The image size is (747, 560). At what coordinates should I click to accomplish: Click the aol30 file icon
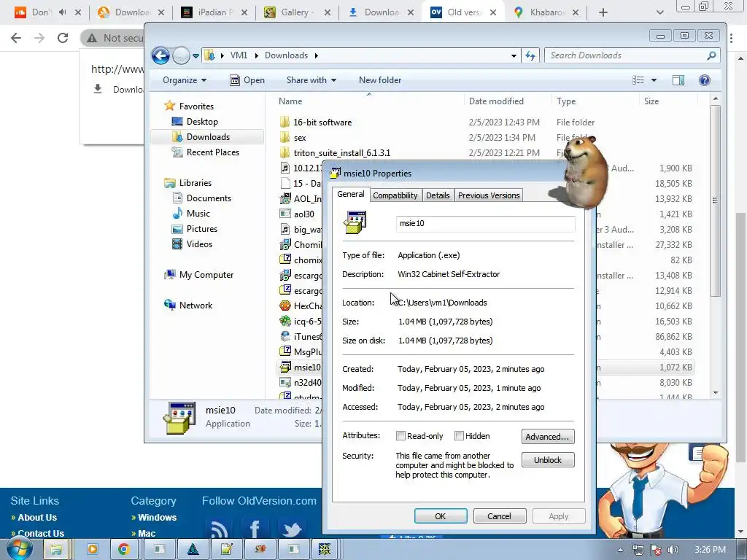coord(285,214)
